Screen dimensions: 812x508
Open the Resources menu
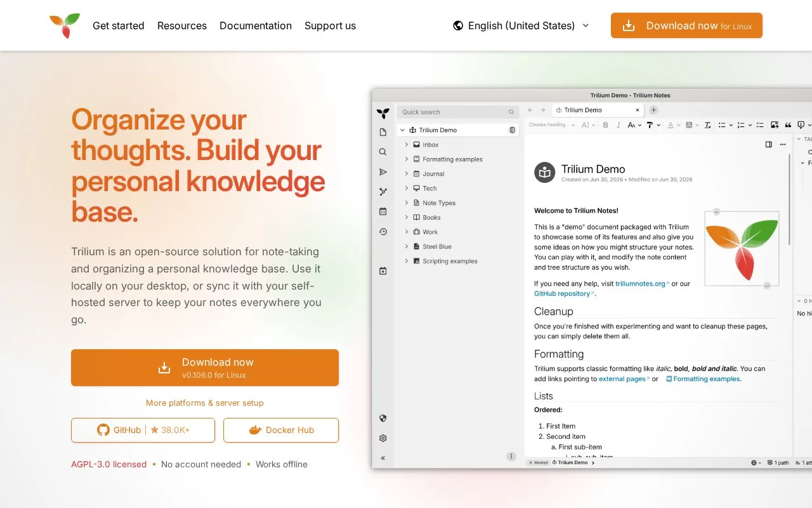tap(182, 25)
